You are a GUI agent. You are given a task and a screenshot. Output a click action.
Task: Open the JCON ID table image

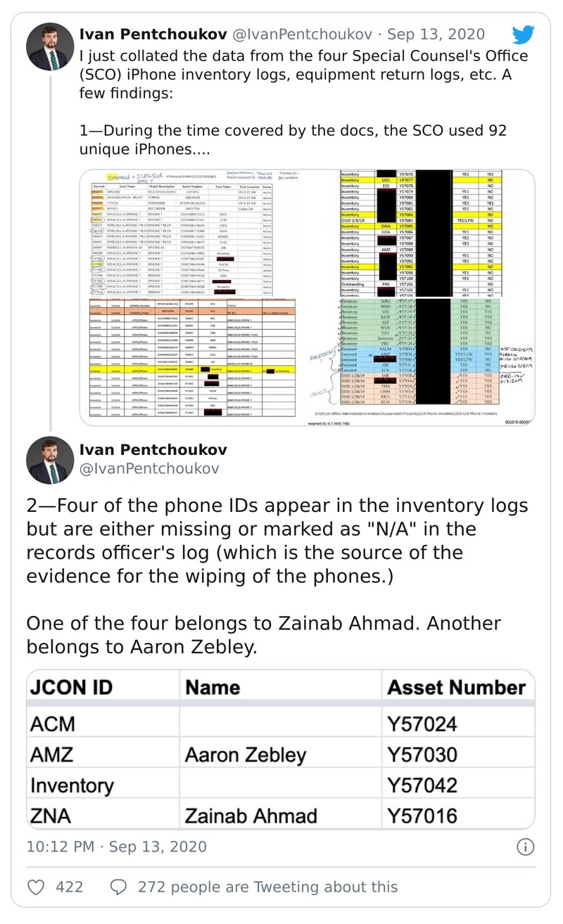(x=280, y=749)
